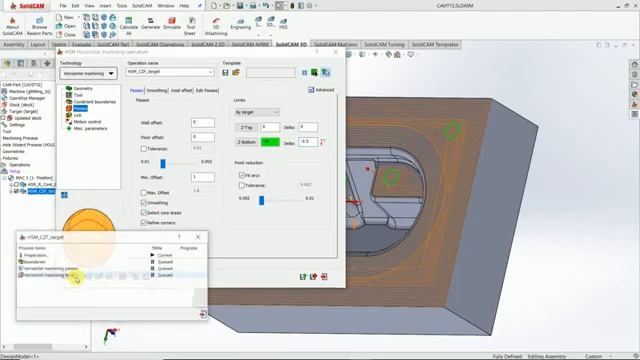640x360 pixels.
Task: Click Save and Copy icon at dialog bottom
Action: coord(313,277)
